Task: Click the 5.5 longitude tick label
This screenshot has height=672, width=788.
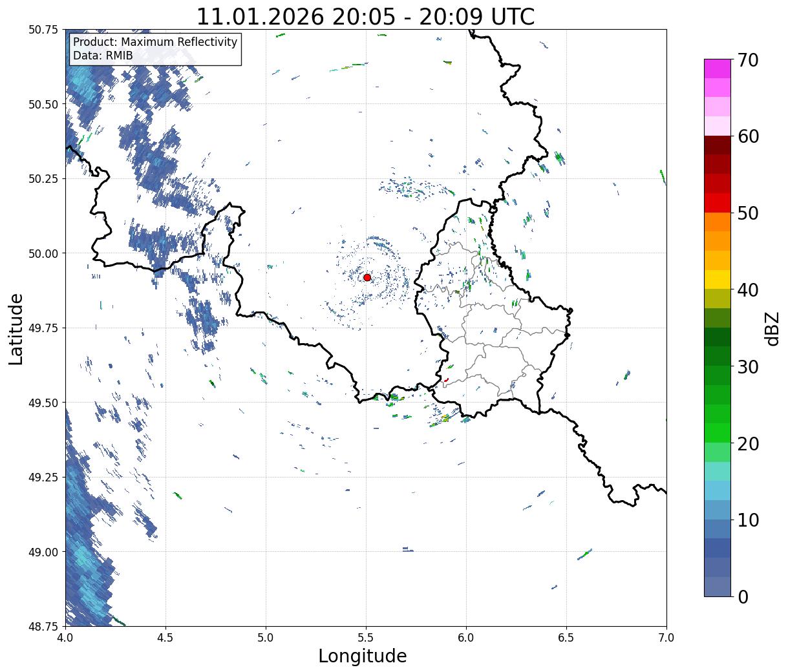Action: [x=366, y=637]
